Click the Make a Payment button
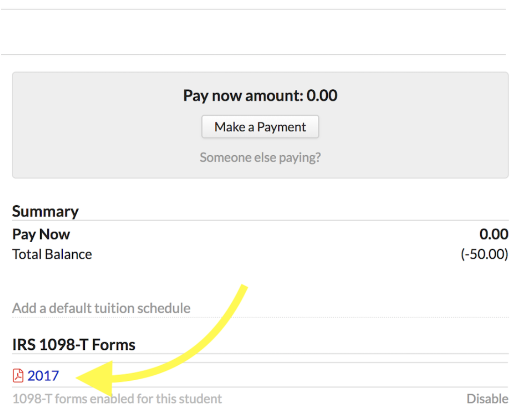The width and height of the screenshot is (529, 420). pyautogui.click(x=260, y=127)
